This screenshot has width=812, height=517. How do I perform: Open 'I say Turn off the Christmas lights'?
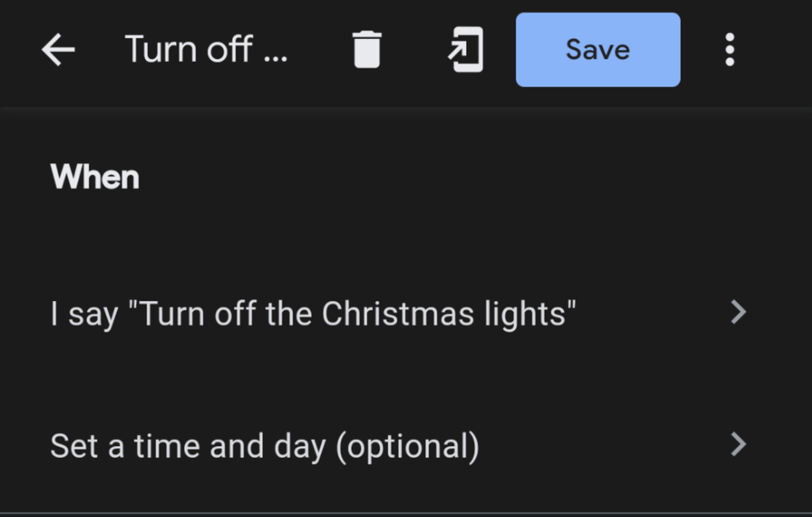point(398,313)
